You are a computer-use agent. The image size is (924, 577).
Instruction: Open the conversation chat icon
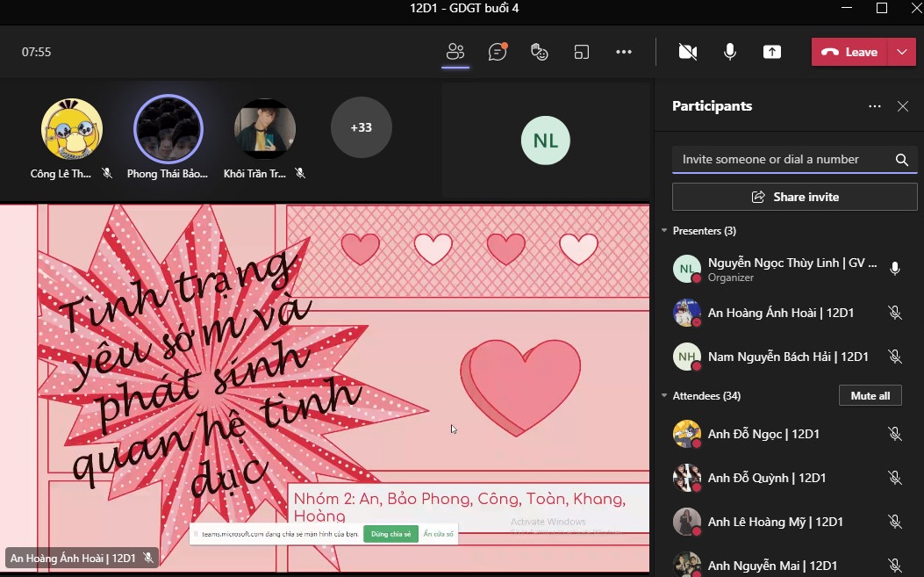[x=498, y=52]
